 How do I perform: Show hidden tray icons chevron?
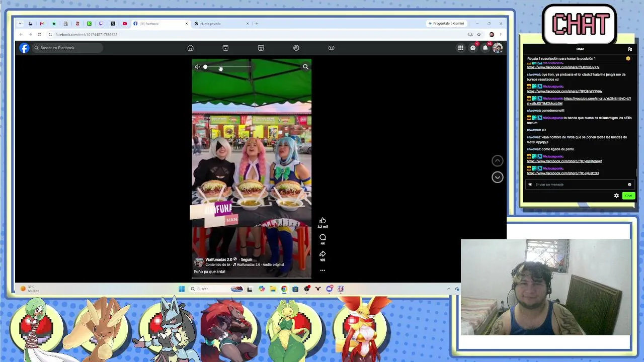(x=449, y=289)
